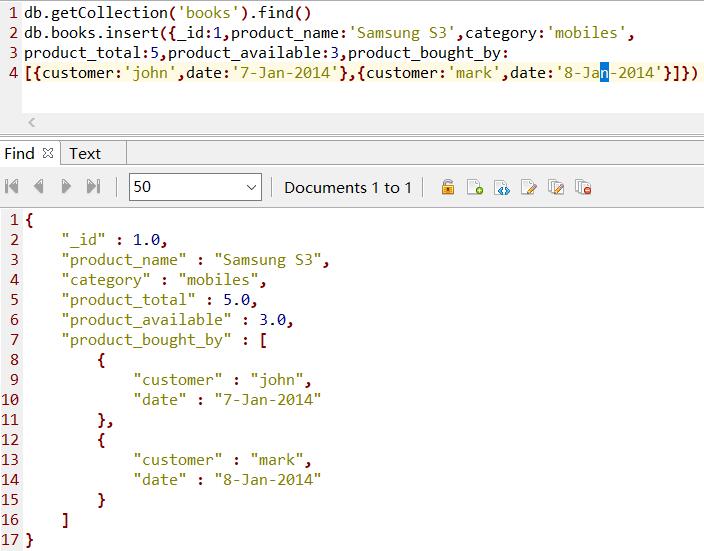The image size is (704, 551).
Task: Click the unlock (padlock) icon in results toolbar
Action: point(448,187)
